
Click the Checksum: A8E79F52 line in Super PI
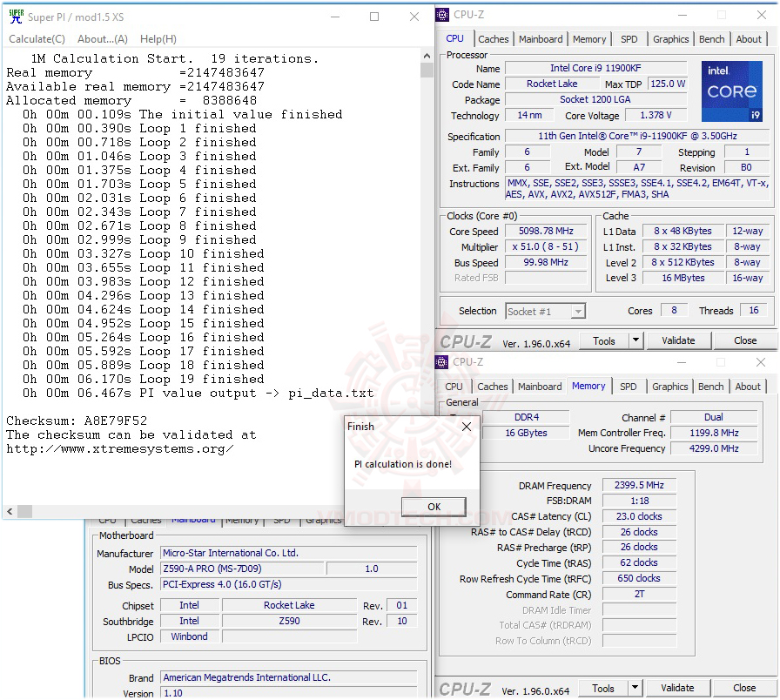tap(77, 421)
